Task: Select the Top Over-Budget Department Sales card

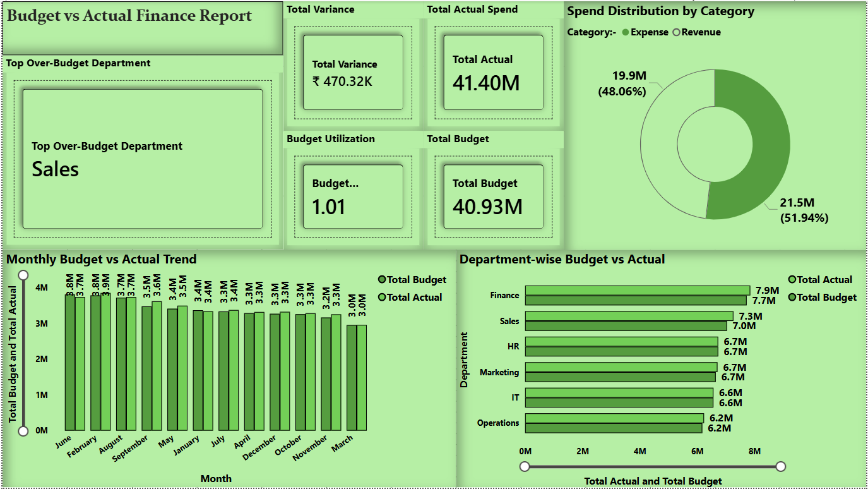Action: 142,159
